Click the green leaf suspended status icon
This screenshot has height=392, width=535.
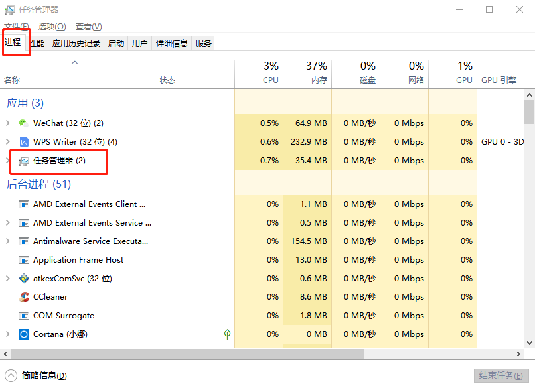tap(227, 334)
